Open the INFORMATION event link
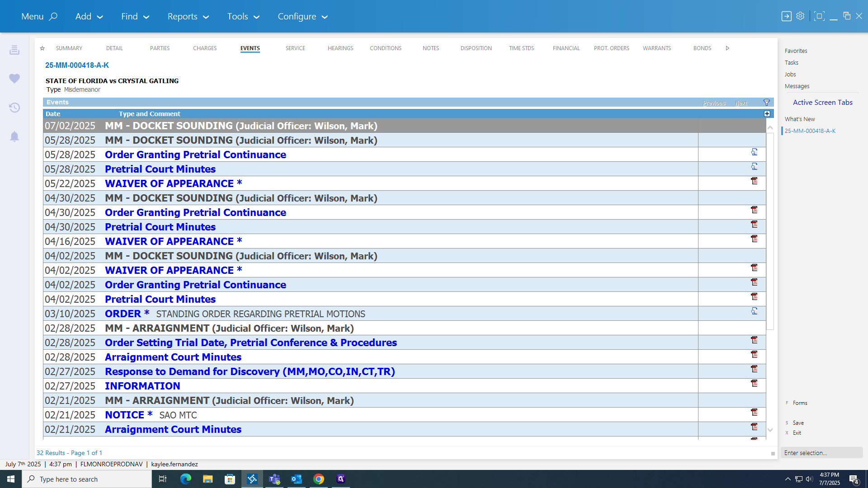This screenshot has width=868, height=488. (x=142, y=386)
